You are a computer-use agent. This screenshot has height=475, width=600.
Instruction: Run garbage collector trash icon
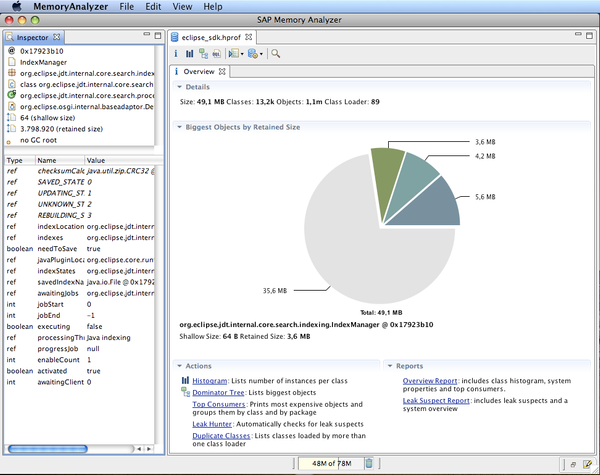point(369,462)
